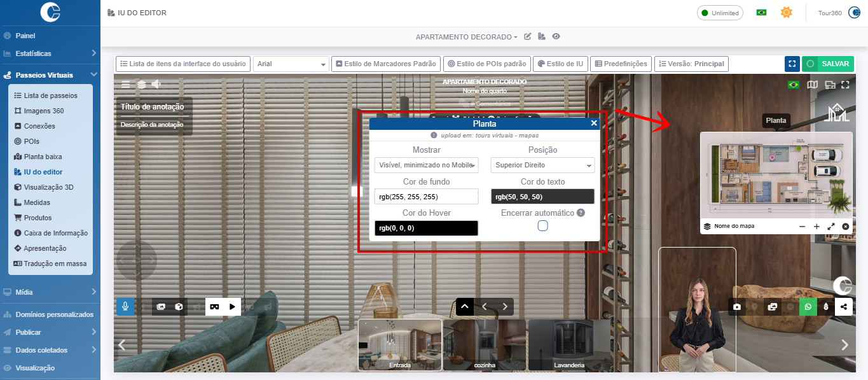
Task: Select the cozinha room thumbnail
Action: point(485,344)
